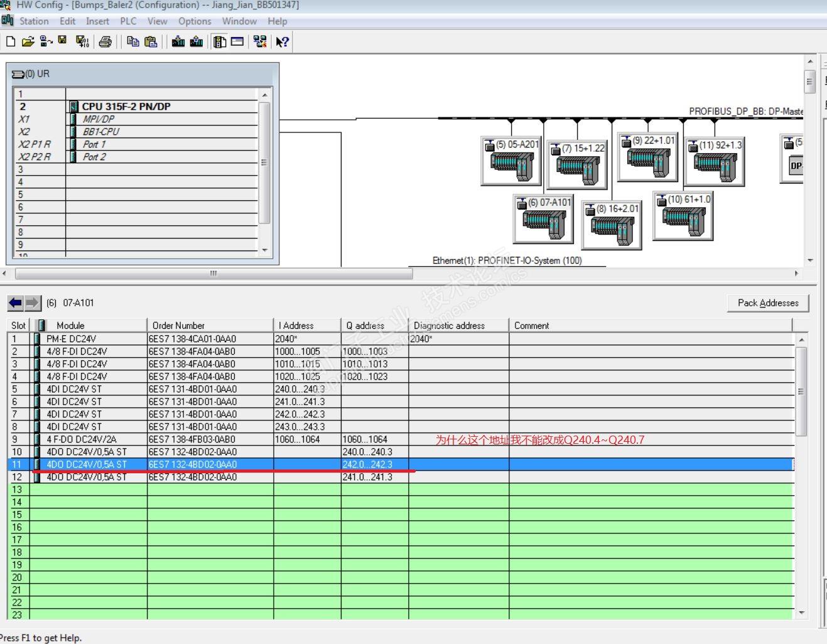Viewport: 827px width, 644px height.
Task: Select the PM-E DC24V module row
Action: (x=401, y=339)
